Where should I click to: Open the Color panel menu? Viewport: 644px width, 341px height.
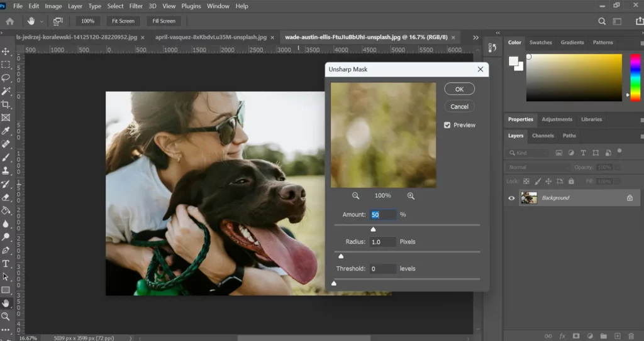tap(642, 43)
